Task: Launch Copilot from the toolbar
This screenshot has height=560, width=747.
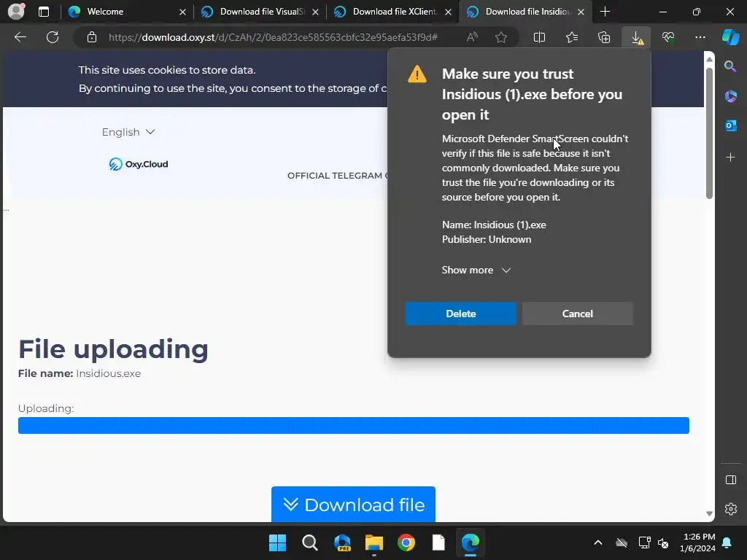Action: (x=730, y=37)
